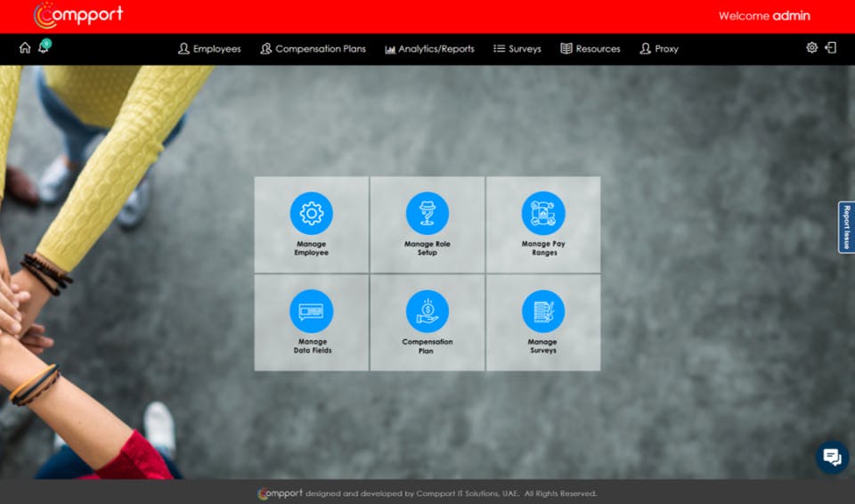Go to home via house icon
This screenshot has height=504, width=855.
pos(25,48)
